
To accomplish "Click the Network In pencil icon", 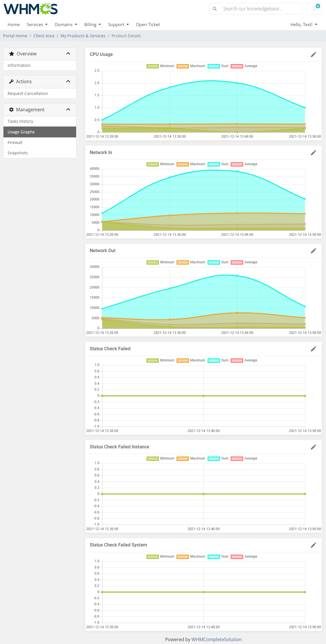I will click(x=313, y=153).
